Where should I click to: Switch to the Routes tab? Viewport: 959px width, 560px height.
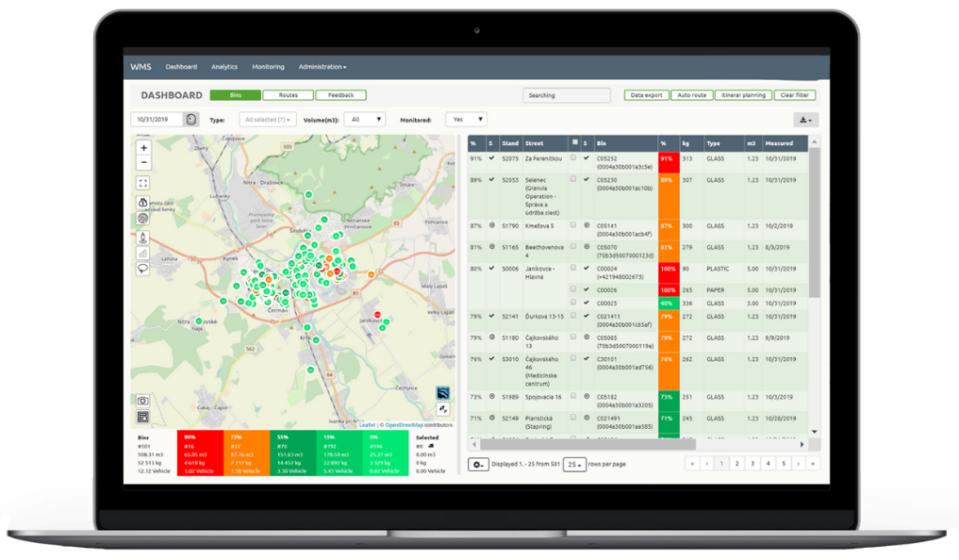[288, 95]
